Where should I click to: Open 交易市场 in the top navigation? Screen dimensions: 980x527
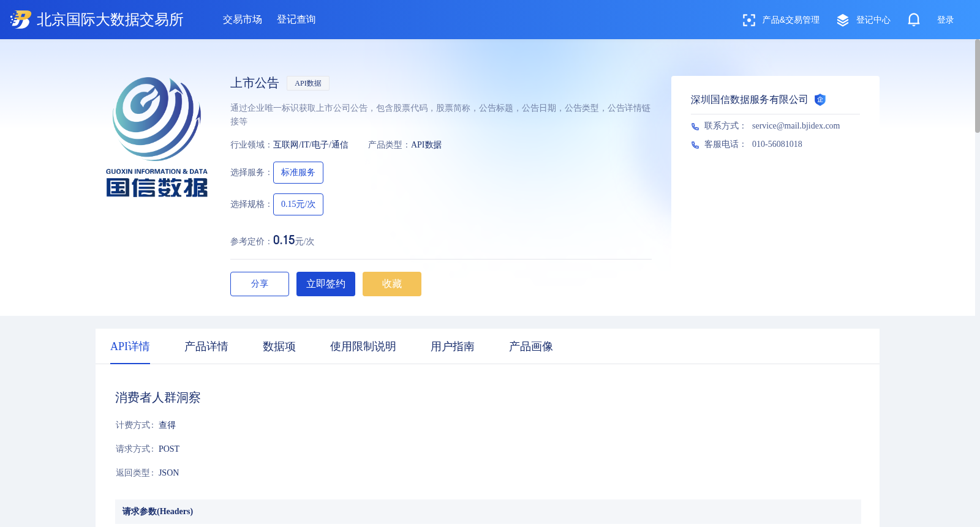(x=243, y=20)
